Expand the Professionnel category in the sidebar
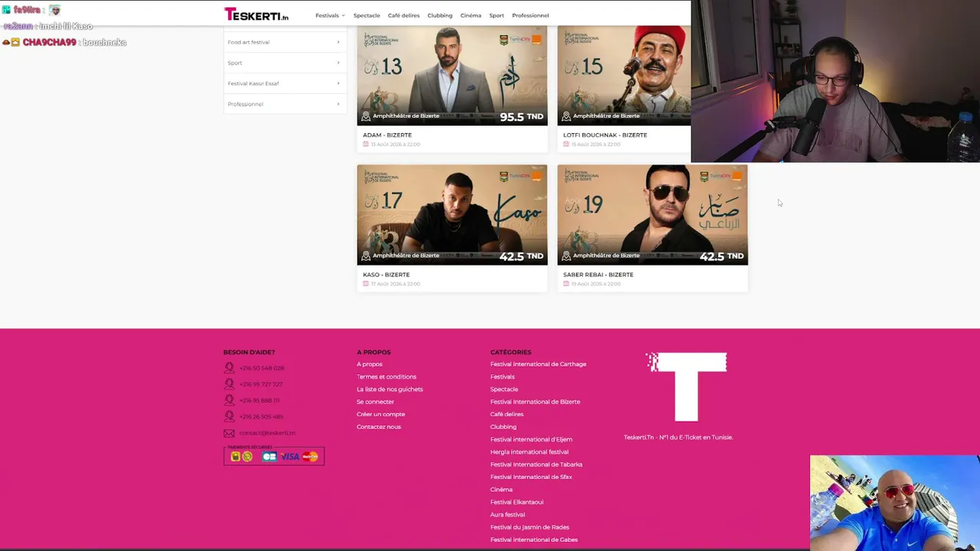The width and height of the screenshot is (980, 551). (283, 104)
